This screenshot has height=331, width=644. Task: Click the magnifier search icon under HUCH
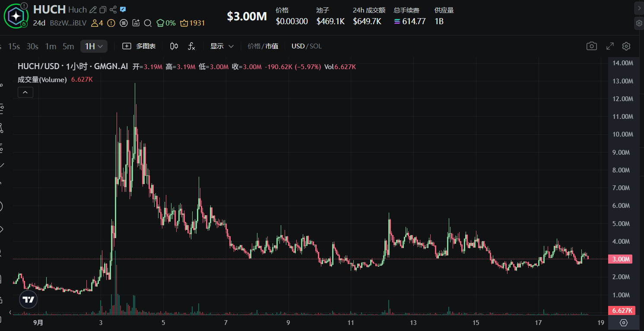[148, 23]
